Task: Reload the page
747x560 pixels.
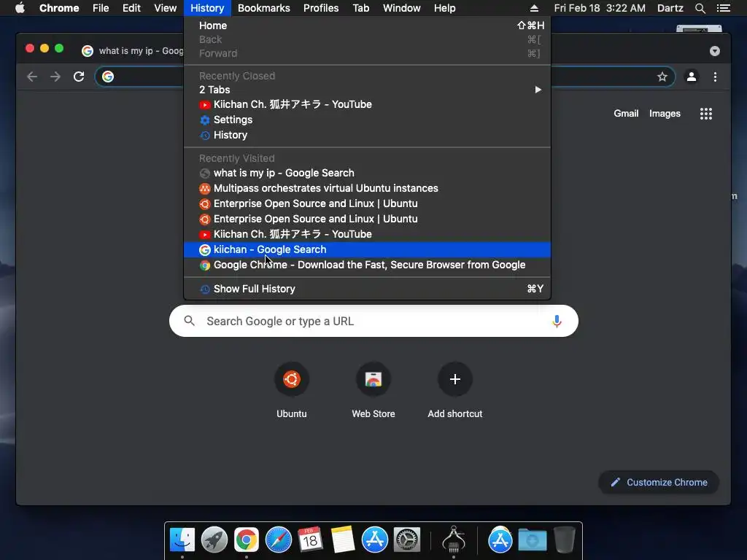Action: point(79,77)
